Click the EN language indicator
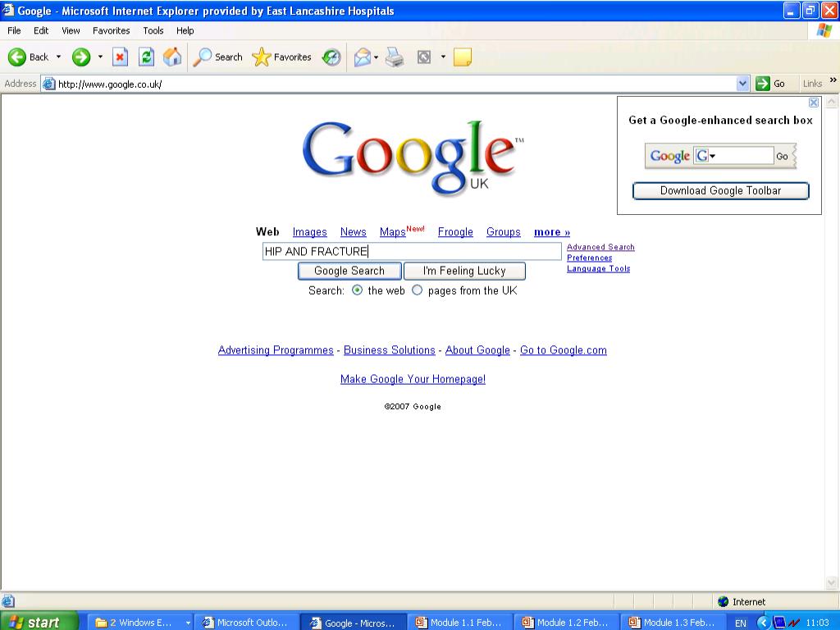Viewport: 840px width, 630px height. pos(741,623)
